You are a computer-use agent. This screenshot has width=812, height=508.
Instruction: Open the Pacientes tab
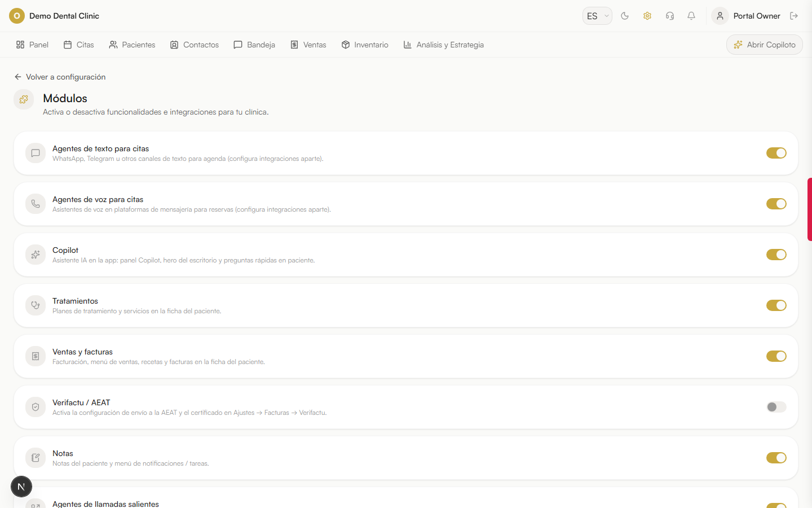(x=132, y=45)
